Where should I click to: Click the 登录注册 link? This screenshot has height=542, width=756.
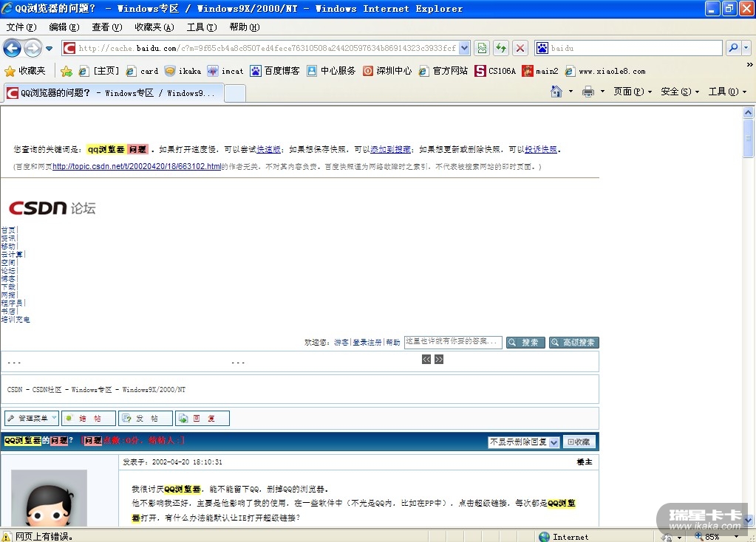coord(367,343)
